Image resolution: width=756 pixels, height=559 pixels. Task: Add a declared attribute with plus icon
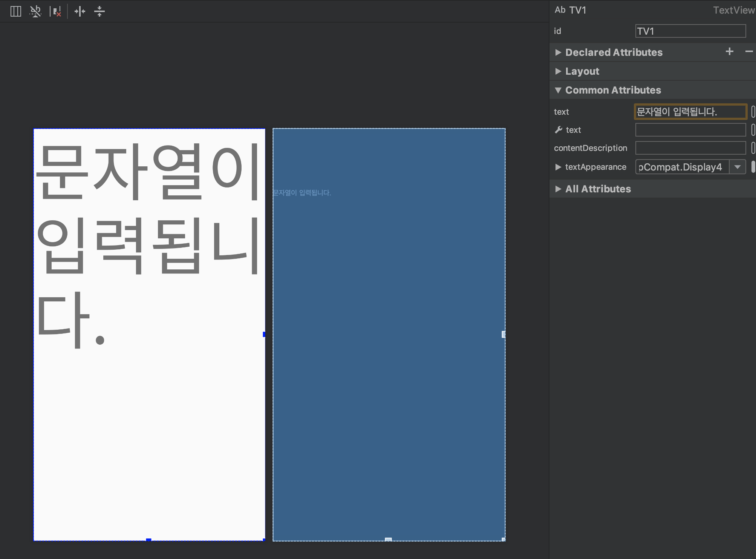729,52
